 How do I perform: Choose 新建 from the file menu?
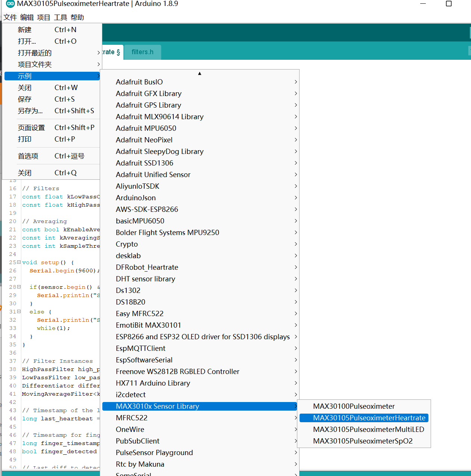52,30
